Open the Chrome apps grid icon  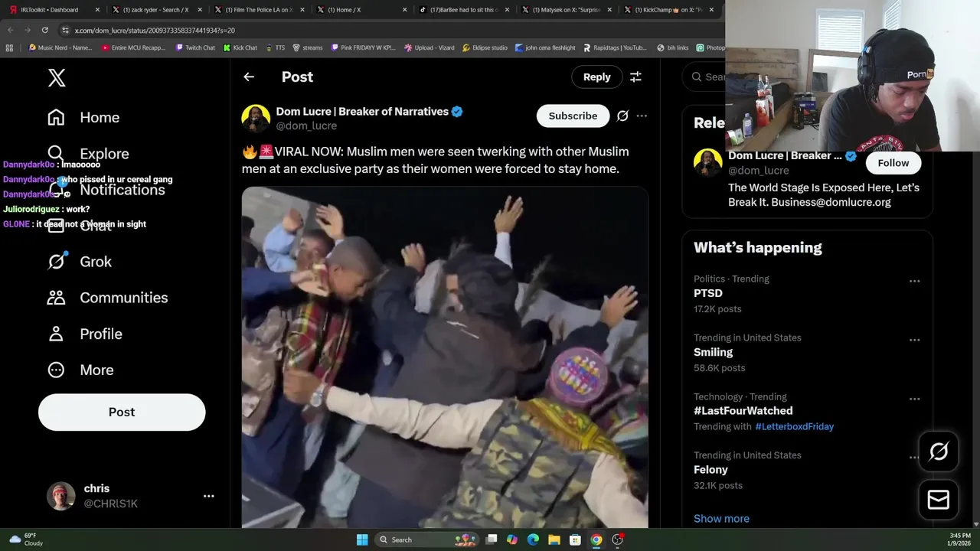coord(9,47)
